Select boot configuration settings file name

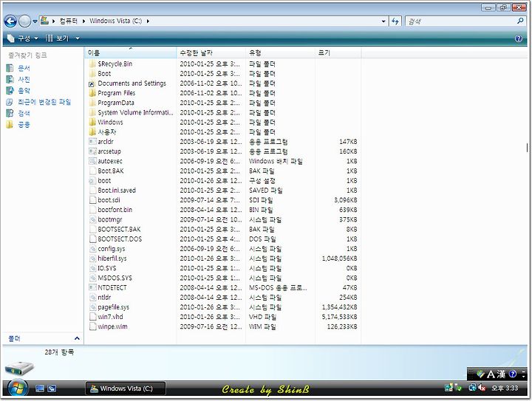tap(104, 181)
